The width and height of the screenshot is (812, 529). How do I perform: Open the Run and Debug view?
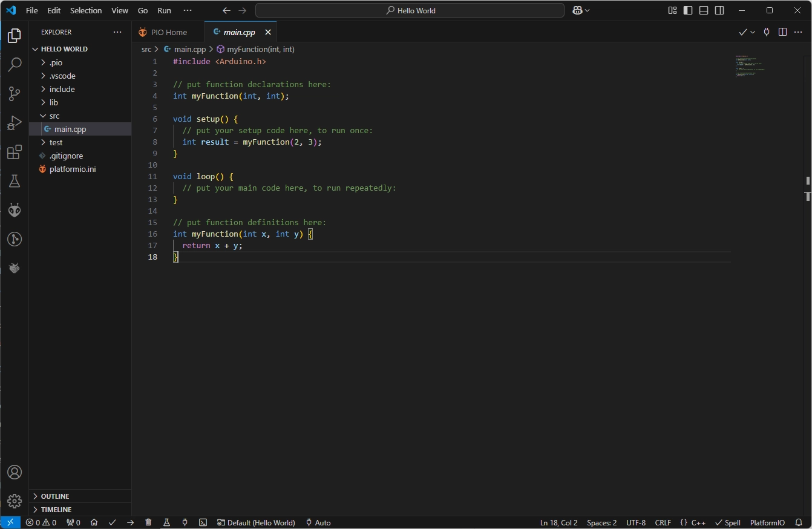click(x=15, y=123)
